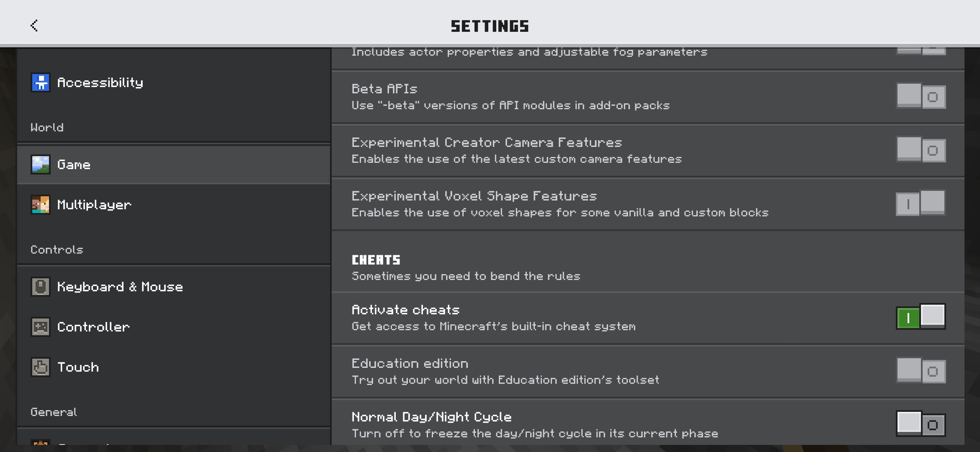The image size is (980, 452).
Task: Enable the Beta APIs toggle
Action: pyautogui.click(x=921, y=97)
